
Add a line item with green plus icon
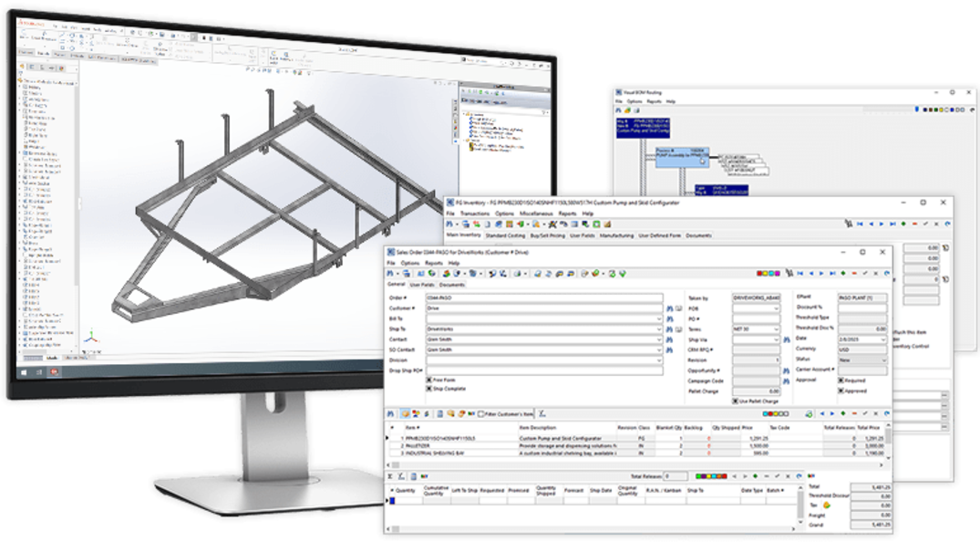click(x=843, y=413)
